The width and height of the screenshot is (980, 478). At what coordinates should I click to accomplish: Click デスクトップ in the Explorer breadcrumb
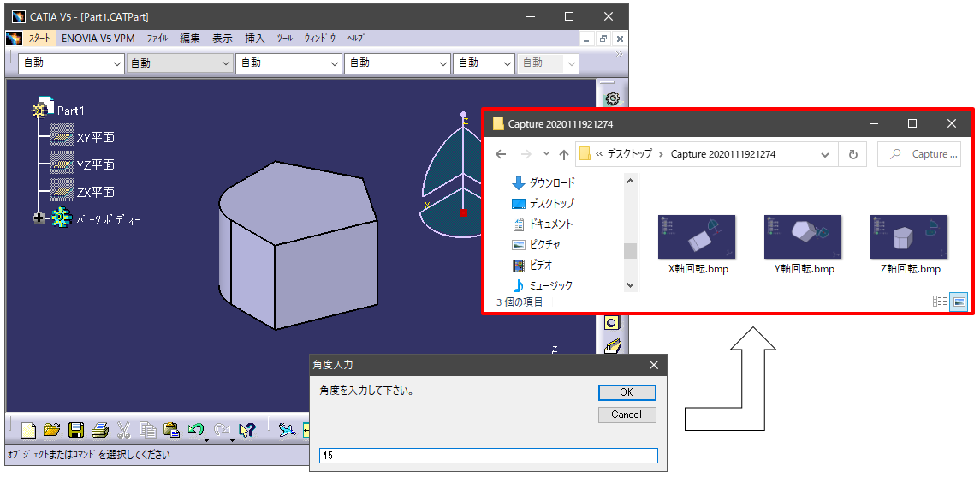629,154
